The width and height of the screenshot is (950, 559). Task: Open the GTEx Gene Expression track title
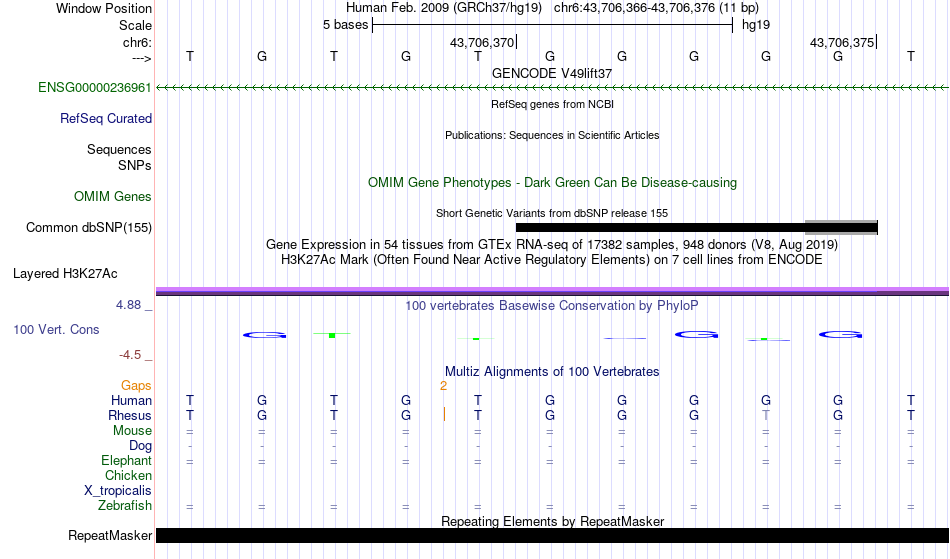tap(552, 245)
